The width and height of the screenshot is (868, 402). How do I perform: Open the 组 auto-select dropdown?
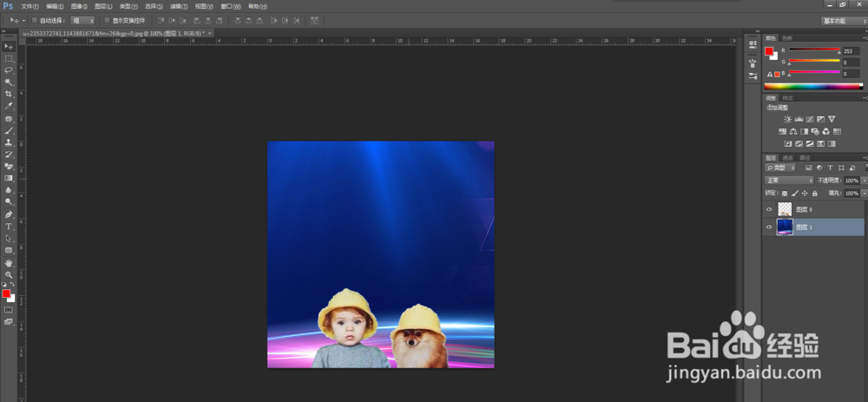pyautogui.click(x=83, y=21)
